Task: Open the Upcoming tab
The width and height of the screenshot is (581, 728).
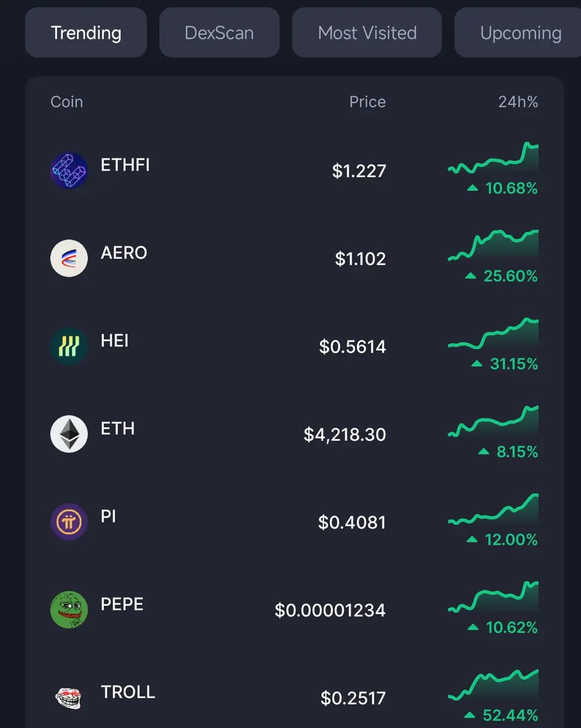Action: pyautogui.click(x=518, y=33)
